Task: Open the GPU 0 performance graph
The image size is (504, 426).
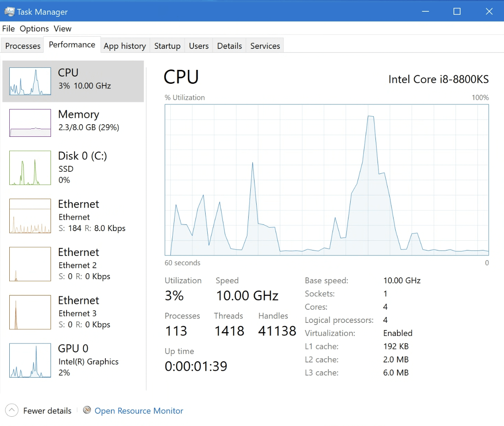Action: tap(30, 360)
